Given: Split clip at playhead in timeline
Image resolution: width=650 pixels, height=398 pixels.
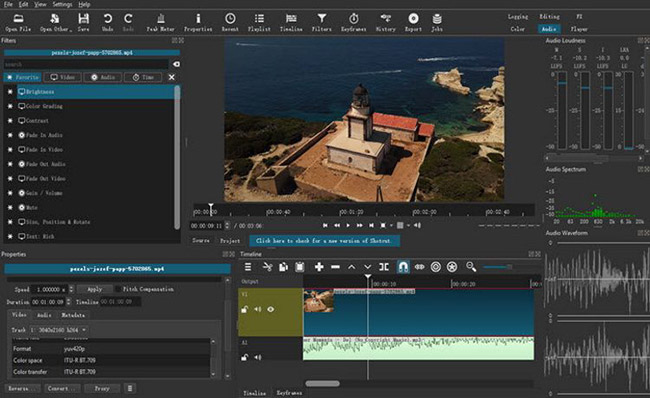Looking at the screenshot, I should [384, 267].
